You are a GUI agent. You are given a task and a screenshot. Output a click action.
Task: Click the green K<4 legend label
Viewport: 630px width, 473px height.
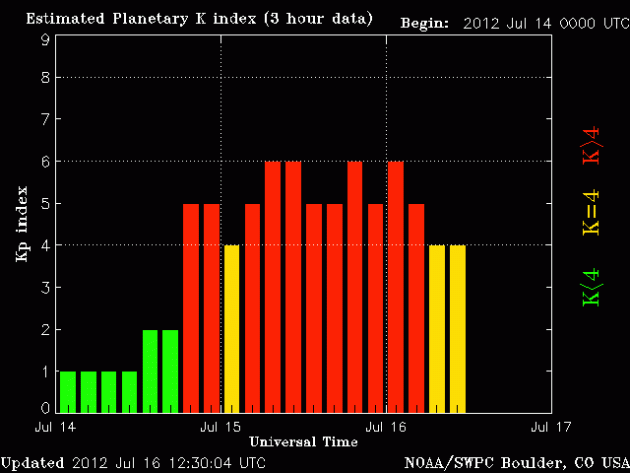(x=592, y=287)
